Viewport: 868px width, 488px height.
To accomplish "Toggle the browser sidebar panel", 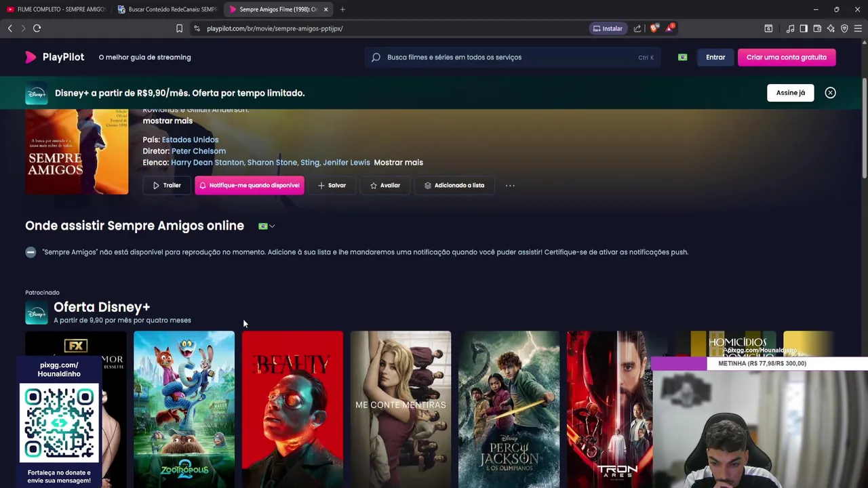I will (x=804, y=28).
